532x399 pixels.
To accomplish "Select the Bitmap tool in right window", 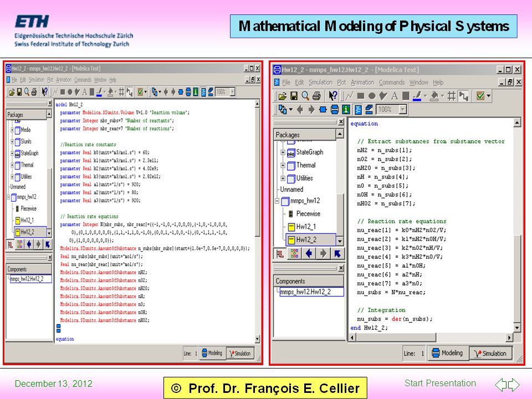I will [x=406, y=96].
